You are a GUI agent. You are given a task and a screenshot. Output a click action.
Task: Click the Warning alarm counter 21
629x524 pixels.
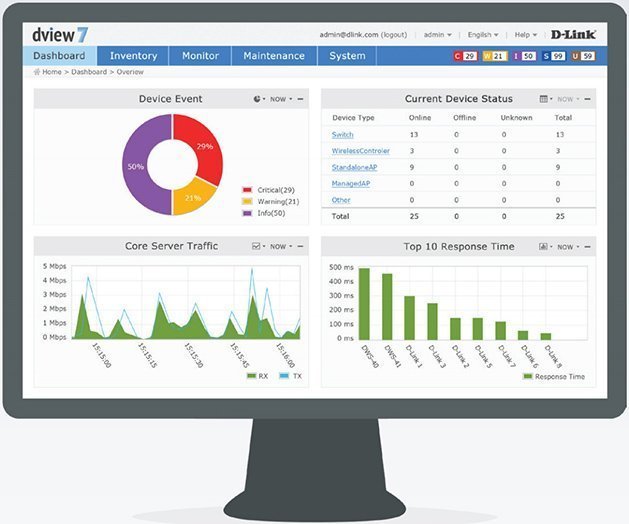pyautogui.click(x=495, y=56)
